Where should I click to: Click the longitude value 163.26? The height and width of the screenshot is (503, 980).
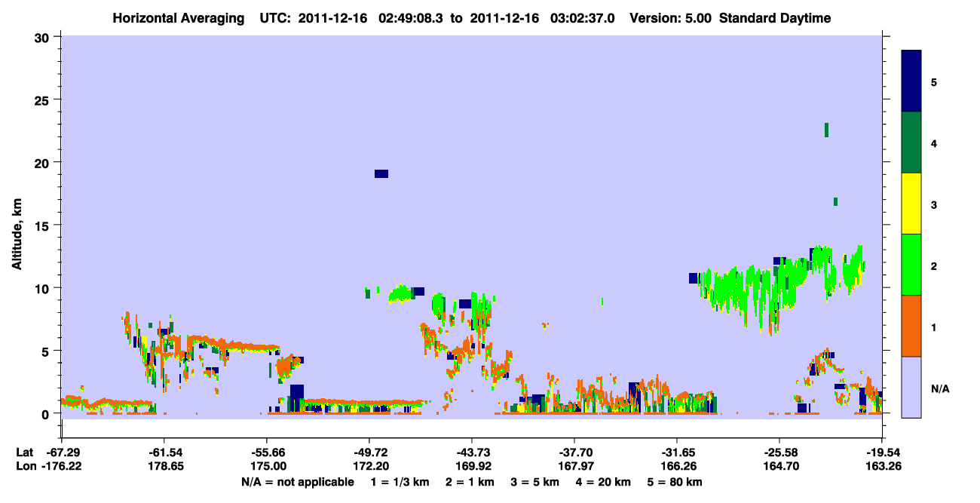click(x=882, y=467)
